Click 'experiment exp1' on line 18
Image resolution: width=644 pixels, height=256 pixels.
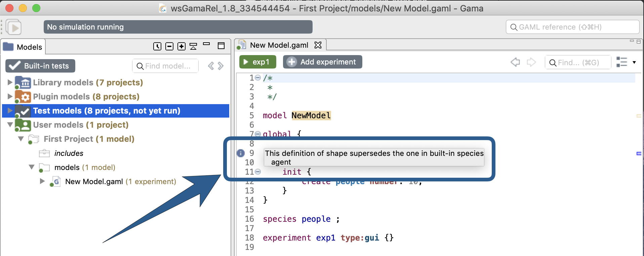pyautogui.click(x=299, y=238)
